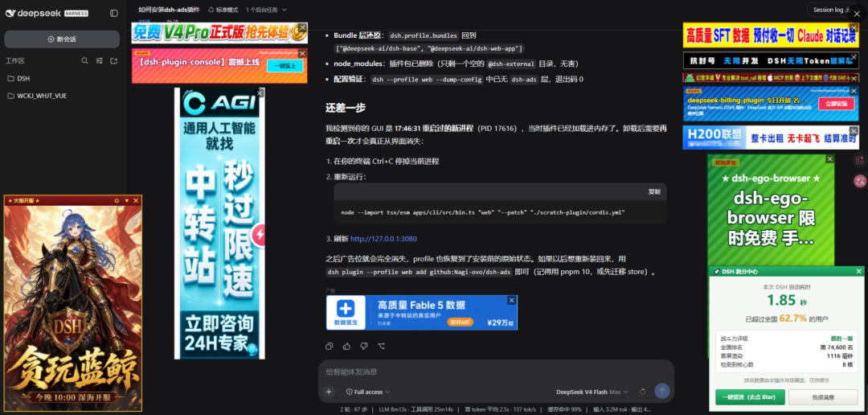Click the plus attach button
Viewport: 868px width, 415px height.
point(329,392)
